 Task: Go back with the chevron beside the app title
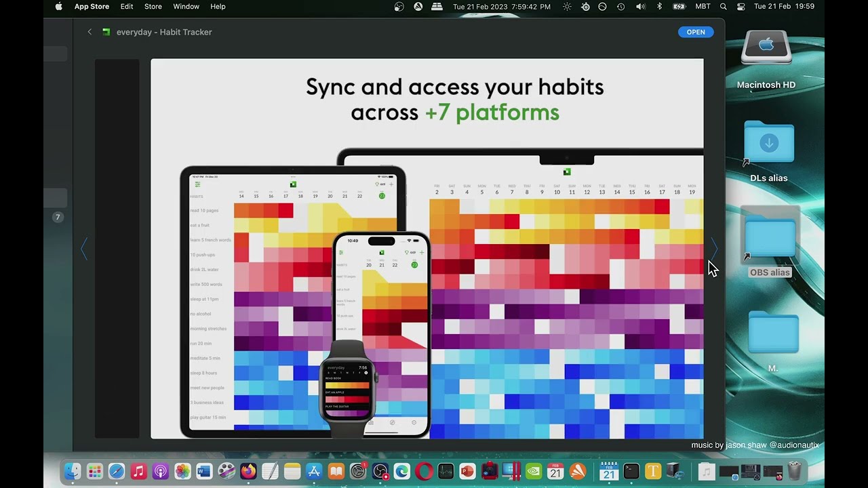coord(90,32)
